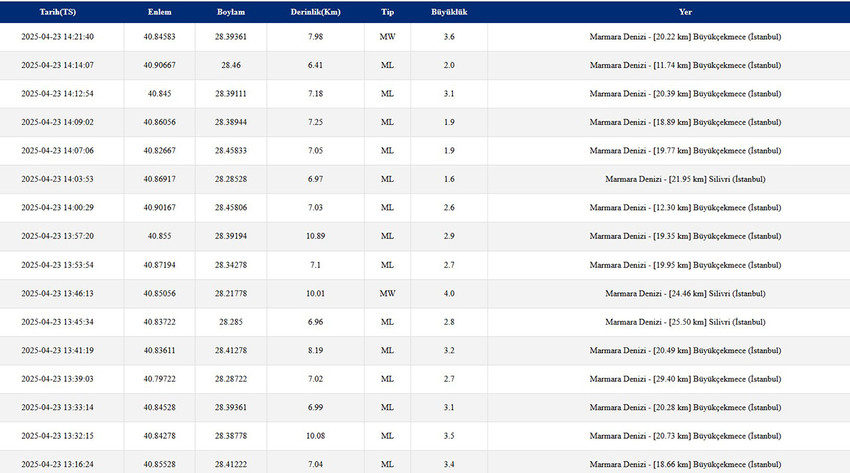
Task: Click longitude value 28.46
Action: tap(231, 65)
